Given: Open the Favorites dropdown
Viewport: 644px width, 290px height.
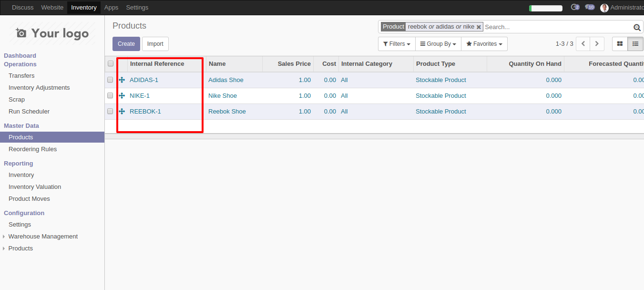Looking at the screenshot, I should (484, 44).
